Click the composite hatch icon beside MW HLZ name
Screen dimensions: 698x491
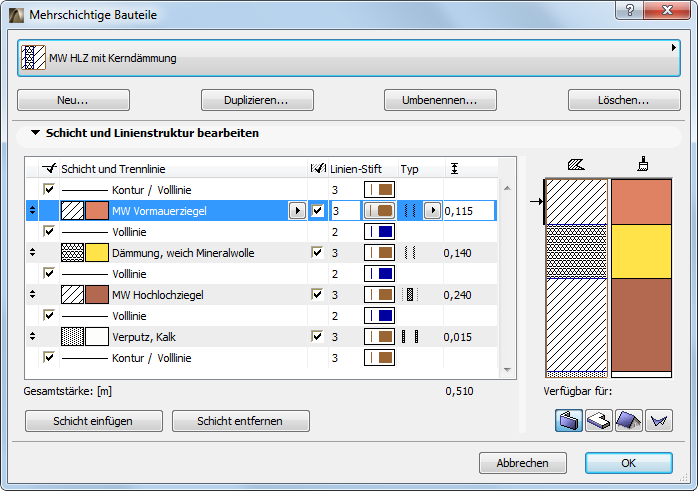tap(33, 58)
